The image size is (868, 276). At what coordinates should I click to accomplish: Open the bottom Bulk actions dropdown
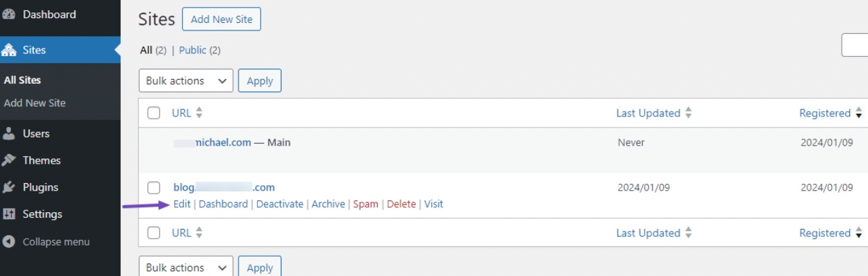click(186, 267)
